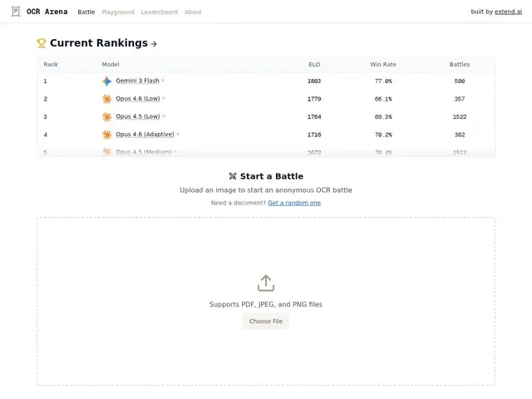Click the Gemini 3 Flash sparkle icon

pos(107,81)
